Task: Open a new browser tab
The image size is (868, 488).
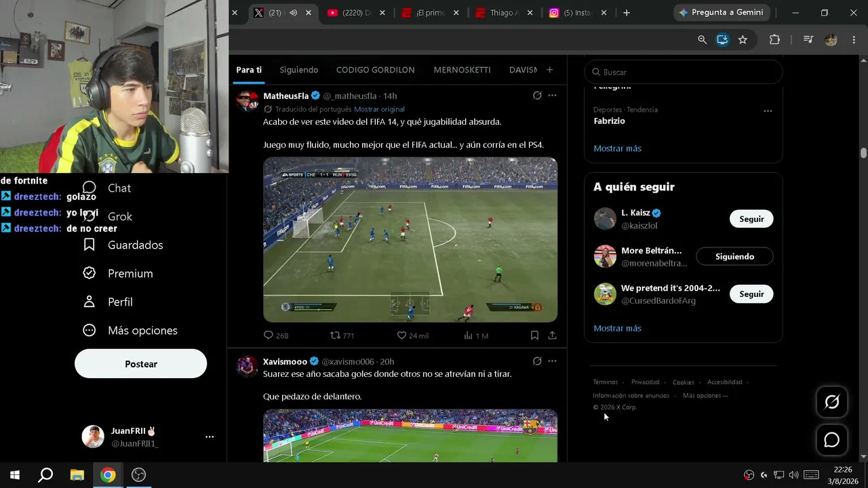Action: (x=626, y=13)
